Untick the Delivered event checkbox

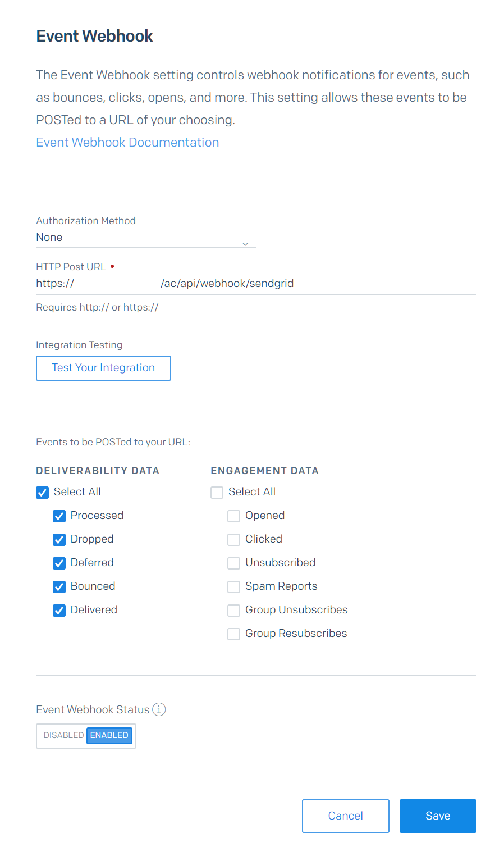59,611
